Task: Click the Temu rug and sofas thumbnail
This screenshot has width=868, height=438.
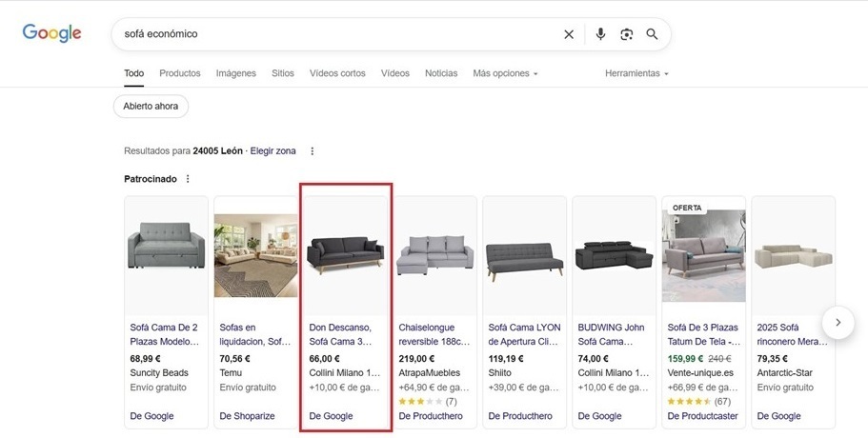Action: (255, 255)
